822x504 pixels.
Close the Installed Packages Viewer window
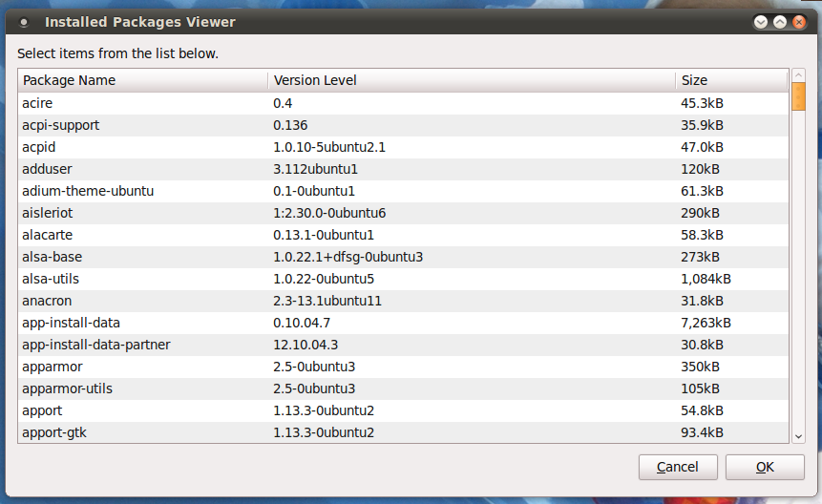pos(799,22)
